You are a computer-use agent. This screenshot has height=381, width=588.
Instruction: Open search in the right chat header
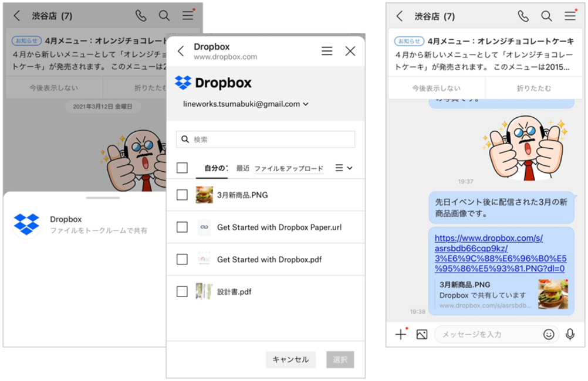(x=546, y=16)
